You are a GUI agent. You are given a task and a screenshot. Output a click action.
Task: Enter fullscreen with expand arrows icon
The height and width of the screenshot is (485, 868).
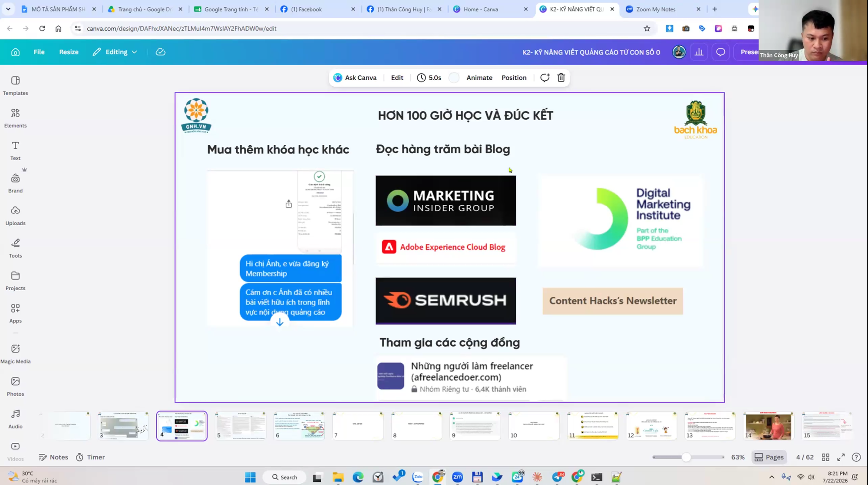pyautogui.click(x=841, y=457)
